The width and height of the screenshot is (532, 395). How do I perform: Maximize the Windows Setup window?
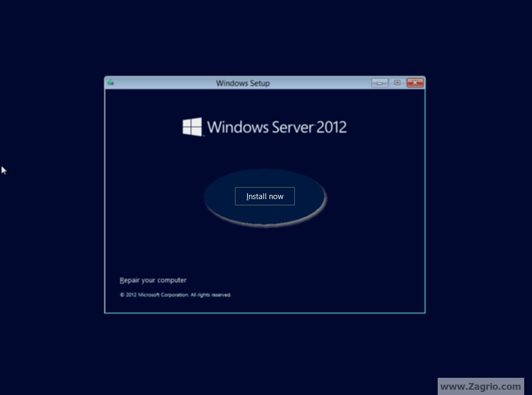[397, 83]
